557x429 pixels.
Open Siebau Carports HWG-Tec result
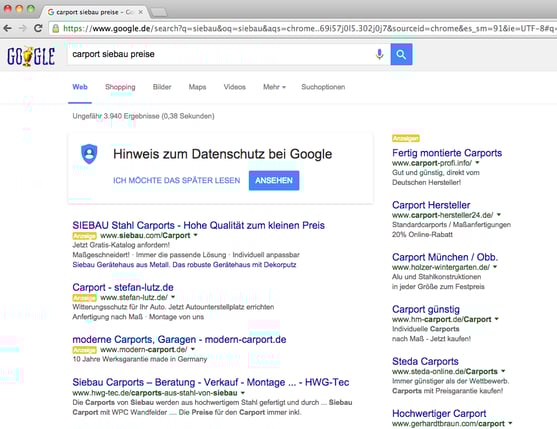point(211,382)
